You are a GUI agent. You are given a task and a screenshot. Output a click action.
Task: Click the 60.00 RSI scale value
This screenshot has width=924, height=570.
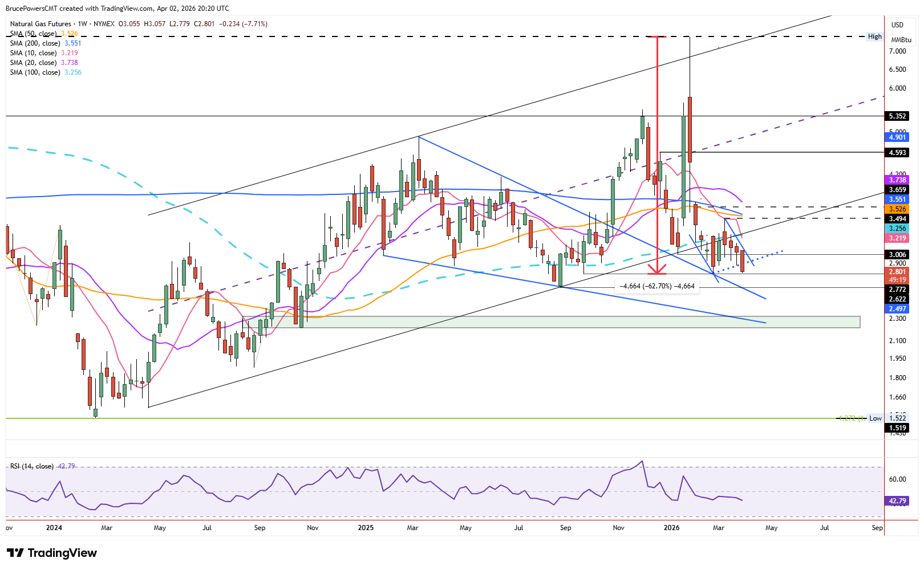coord(897,479)
